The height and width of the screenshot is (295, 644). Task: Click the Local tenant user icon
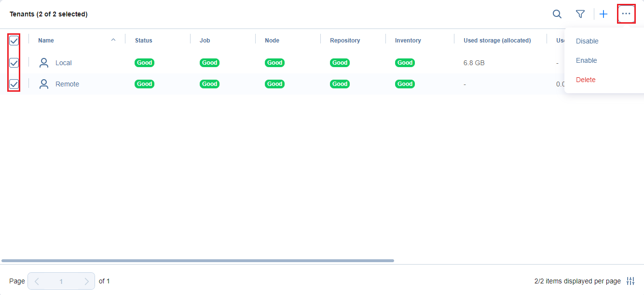click(x=44, y=63)
